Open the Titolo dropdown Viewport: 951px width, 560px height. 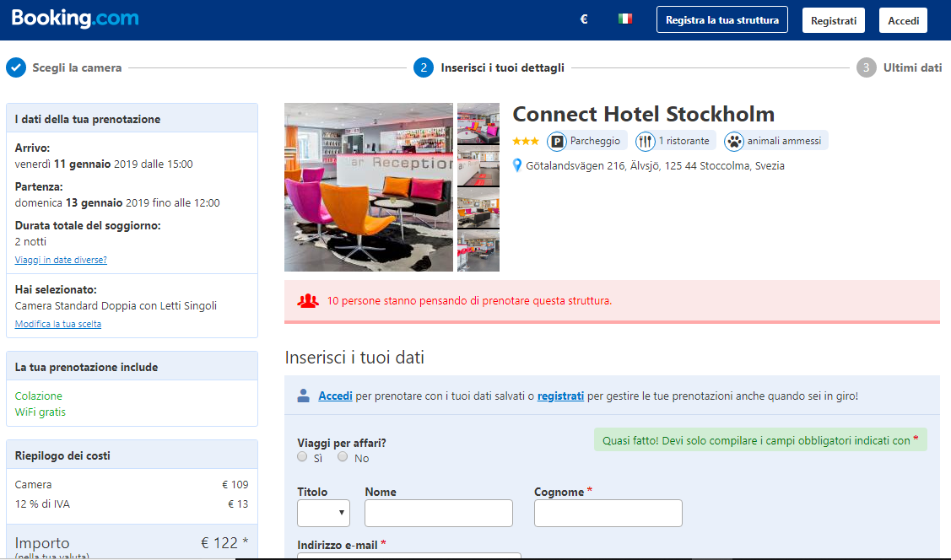pos(323,514)
